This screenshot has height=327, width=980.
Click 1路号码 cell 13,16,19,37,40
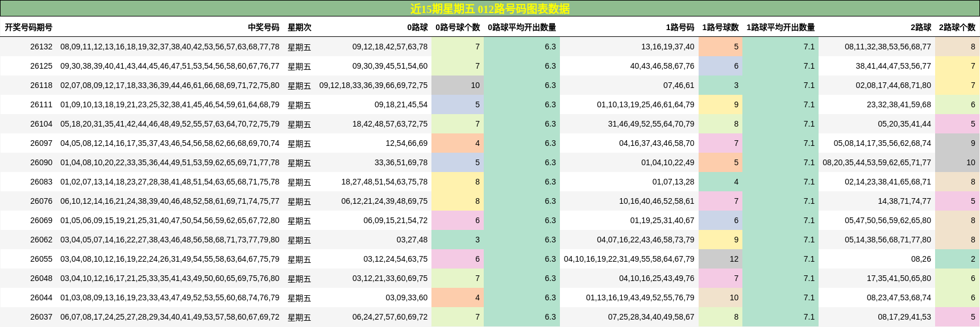[x=668, y=47]
